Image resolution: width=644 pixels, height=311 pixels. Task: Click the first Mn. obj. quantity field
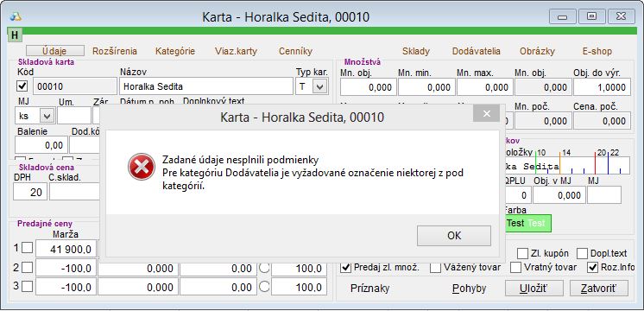369,87
